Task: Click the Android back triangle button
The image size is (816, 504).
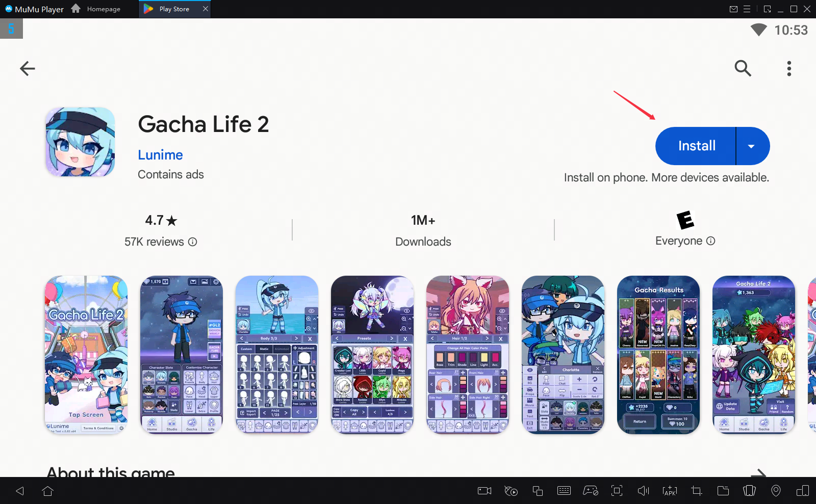Action: pyautogui.click(x=20, y=491)
